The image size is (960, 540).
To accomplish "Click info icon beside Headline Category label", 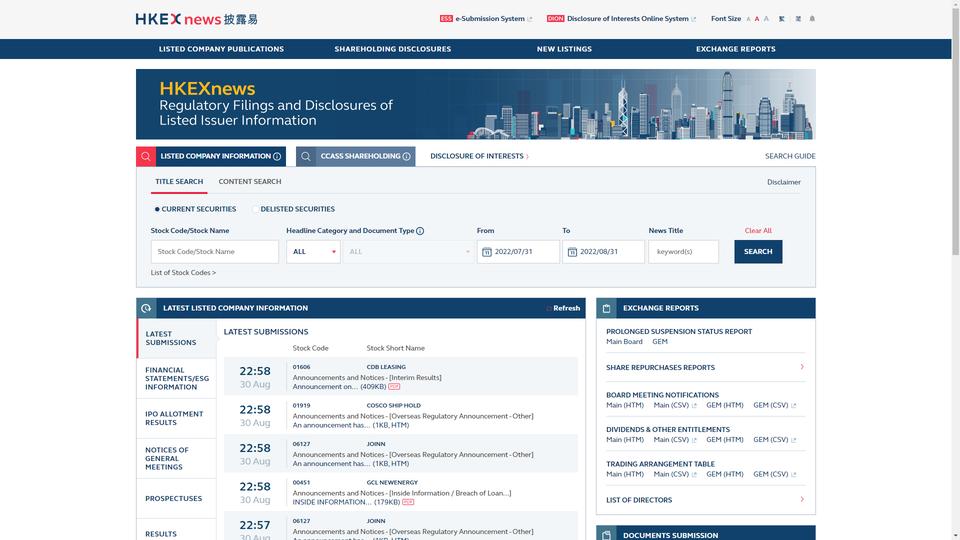I will point(420,231).
